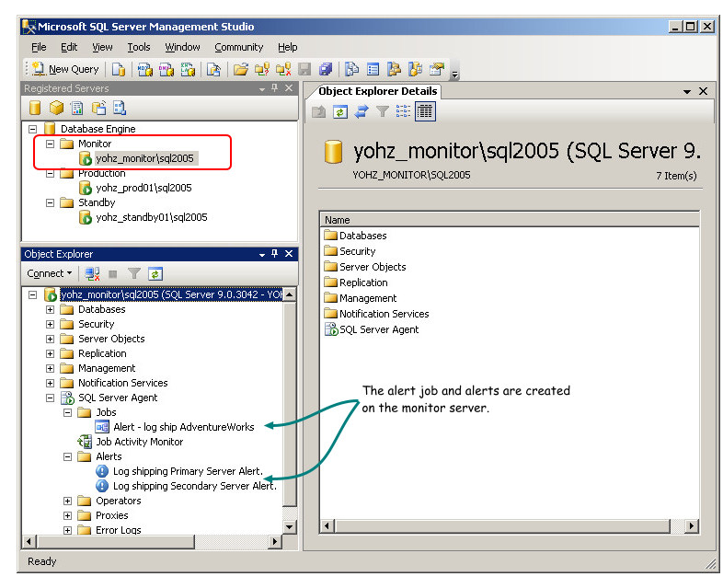The image size is (723, 588).
Task: Expand the Operators folder node
Action: coord(67,501)
